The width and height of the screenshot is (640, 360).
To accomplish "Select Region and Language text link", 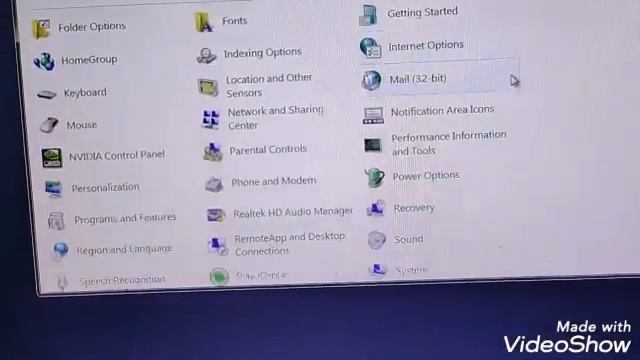I will coord(124,249).
